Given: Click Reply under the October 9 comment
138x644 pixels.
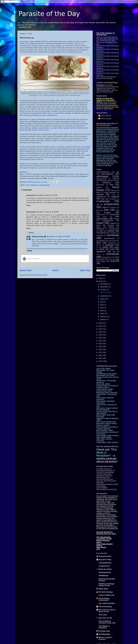Looking at the screenshot, I should click(28, 228).
